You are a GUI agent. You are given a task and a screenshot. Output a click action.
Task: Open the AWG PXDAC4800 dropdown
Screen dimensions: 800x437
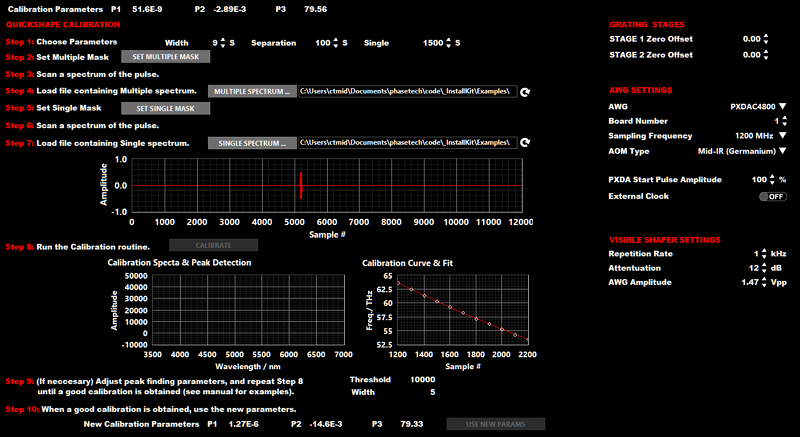pos(783,106)
